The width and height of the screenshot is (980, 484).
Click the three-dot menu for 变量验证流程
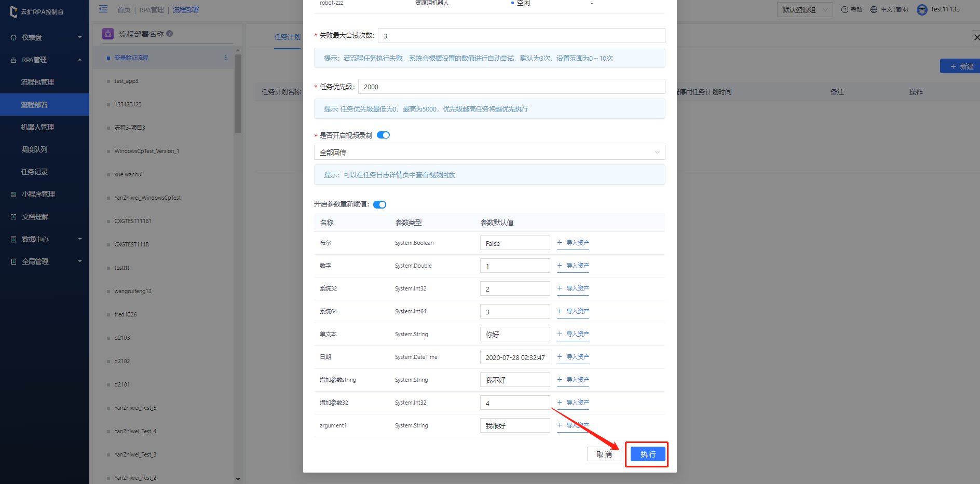tap(226, 58)
